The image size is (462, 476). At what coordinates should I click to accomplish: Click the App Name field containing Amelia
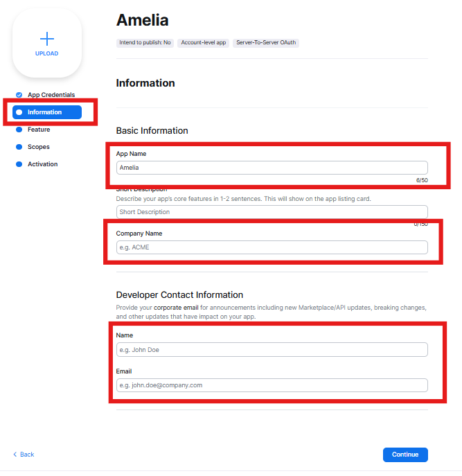point(272,168)
